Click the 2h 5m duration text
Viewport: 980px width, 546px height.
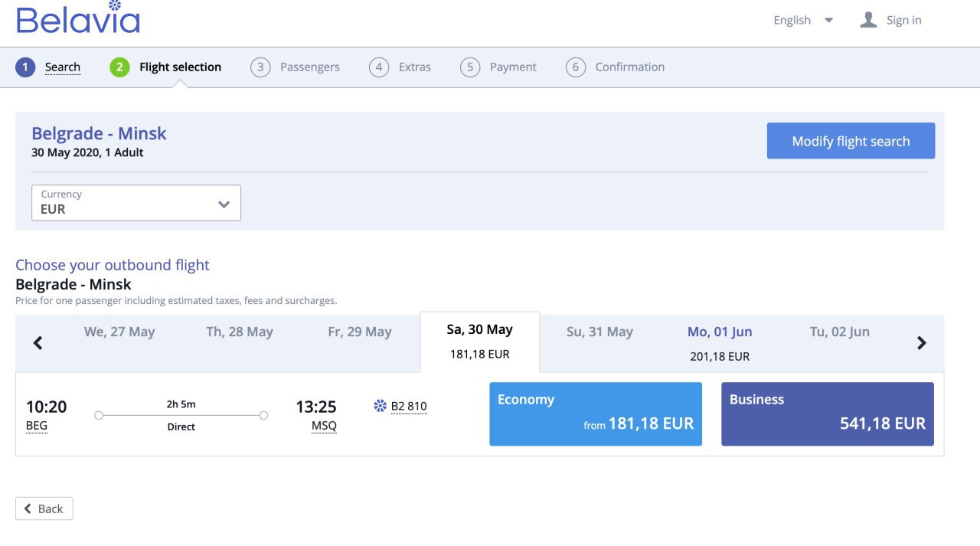coord(181,404)
